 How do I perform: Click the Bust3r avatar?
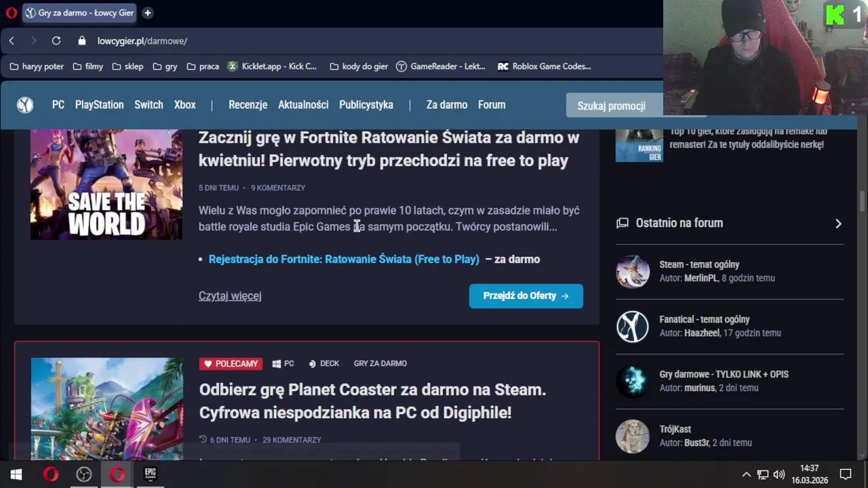(x=633, y=436)
